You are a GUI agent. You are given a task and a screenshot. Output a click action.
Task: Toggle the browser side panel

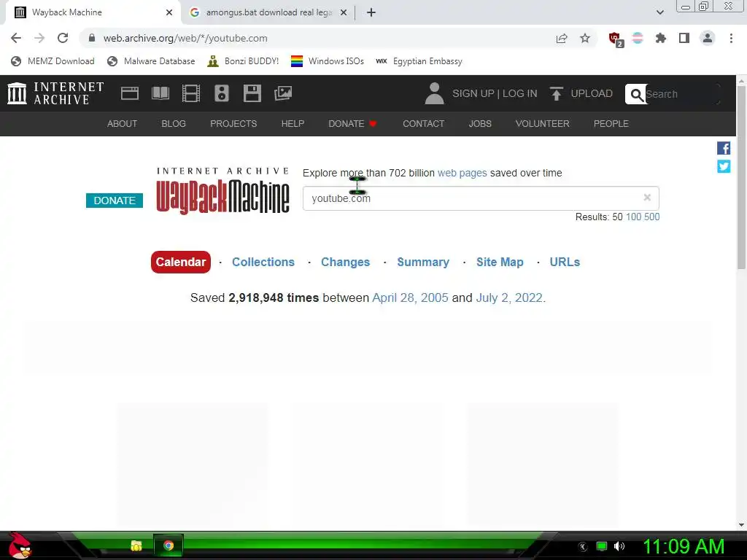point(684,38)
